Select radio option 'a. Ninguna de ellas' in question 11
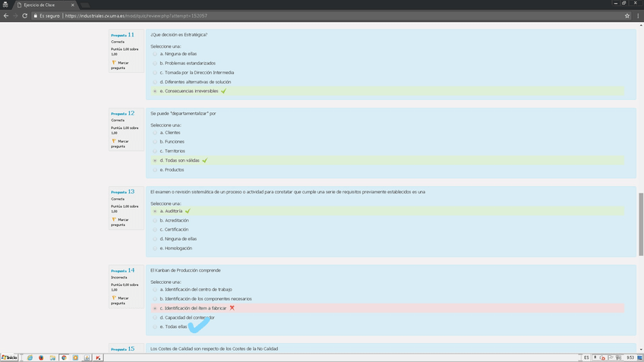Screen dimensions: 644x362 coord(155,54)
